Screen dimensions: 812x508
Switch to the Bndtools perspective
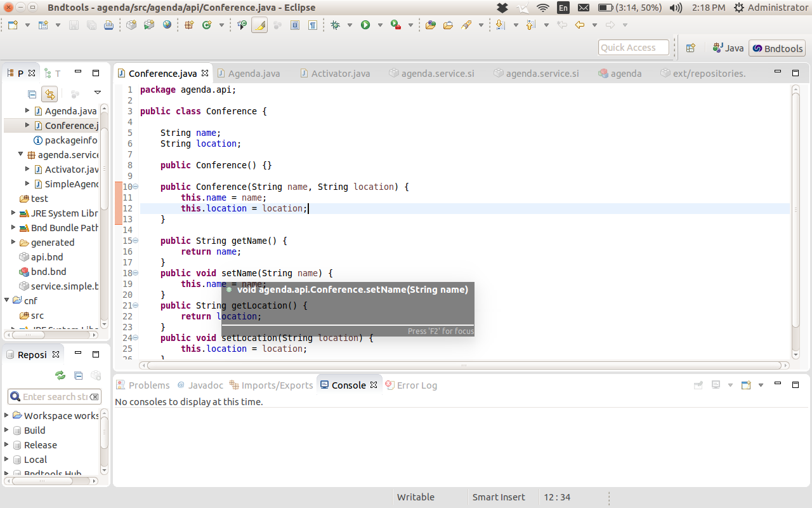coord(777,48)
